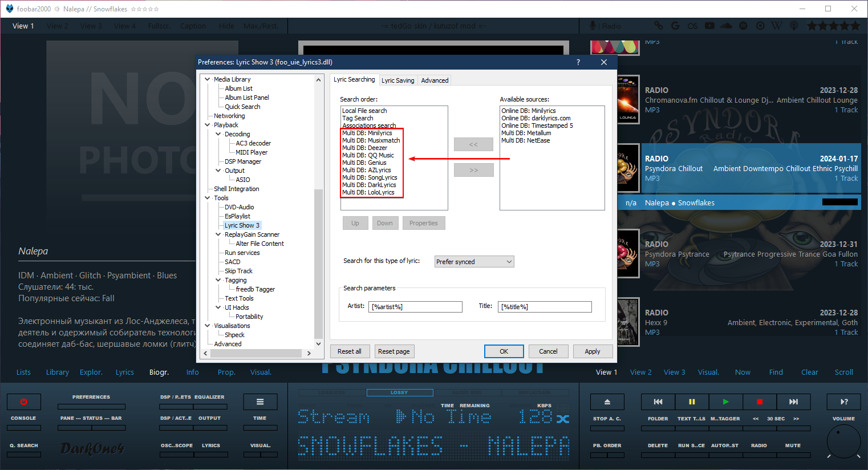Click the Discogs record icon in top toolbar
This screenshot has height=470, width=868.
click(760, 26)
